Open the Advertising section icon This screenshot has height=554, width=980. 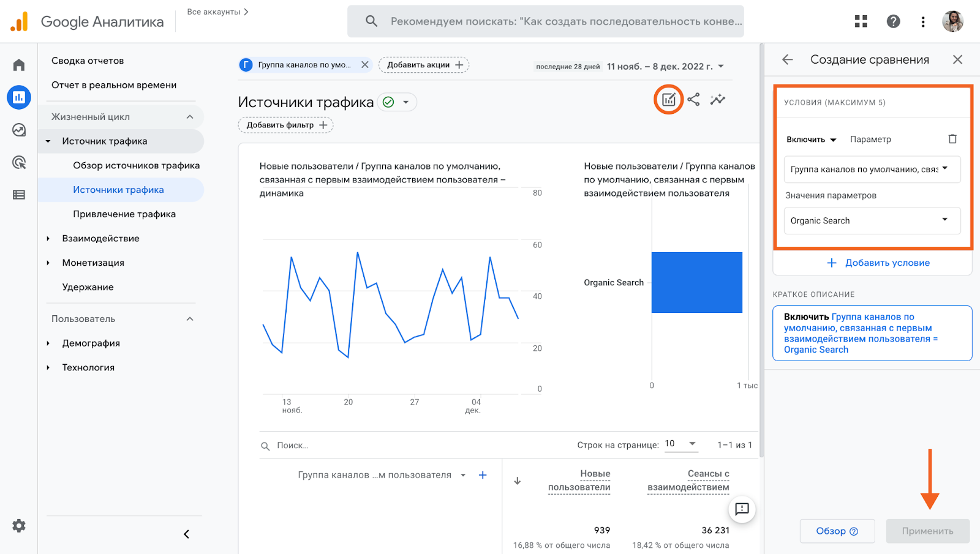pyautogui.click(x=18, y=162)
